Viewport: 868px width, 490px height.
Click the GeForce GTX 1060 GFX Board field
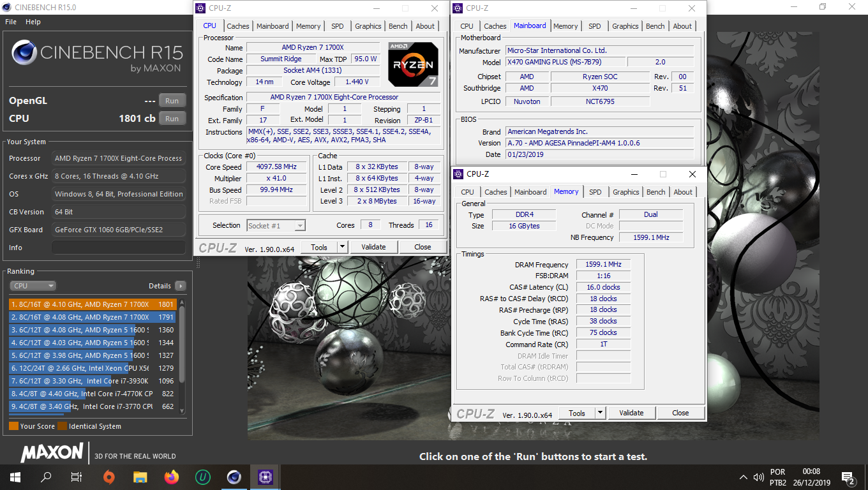click(x=119, y=230)
